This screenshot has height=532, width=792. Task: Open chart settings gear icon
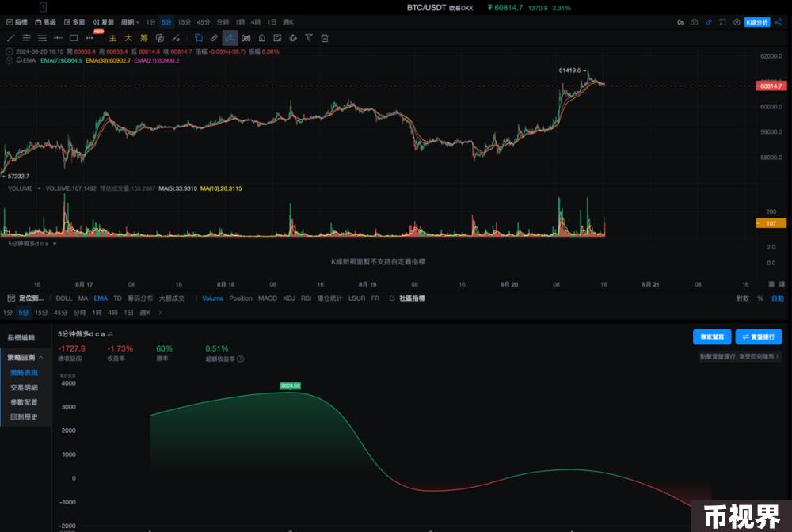pos(737,22)
